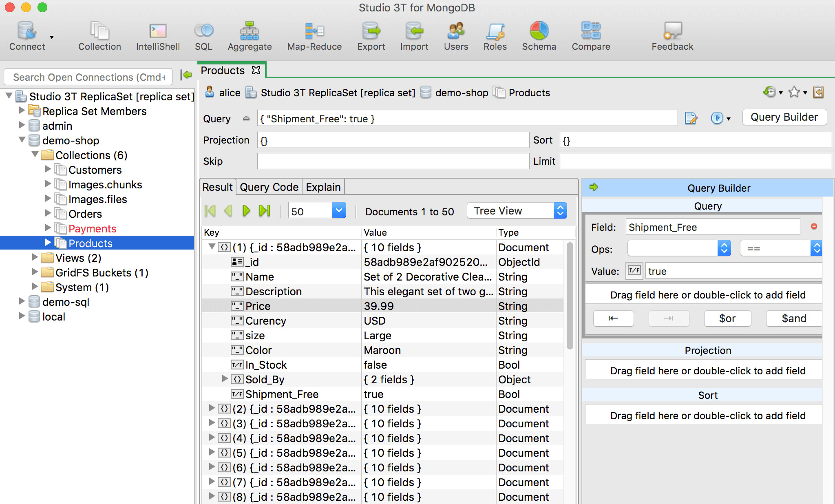The height and width of the screenshot is (504, 835).
Task: Expand the Sold_By object row
Action: tap(225, 379)
